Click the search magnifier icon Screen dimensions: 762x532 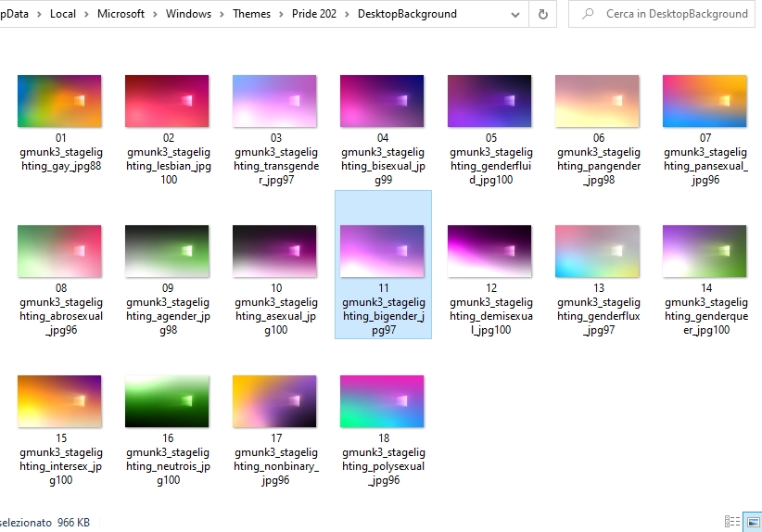coord(588,14)
